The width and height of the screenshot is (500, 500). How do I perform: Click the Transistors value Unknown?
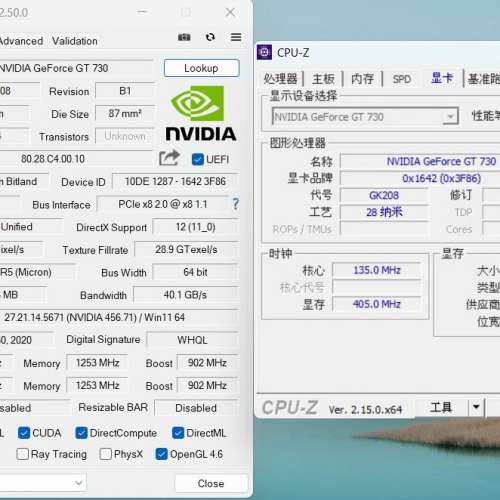(125, 136)
